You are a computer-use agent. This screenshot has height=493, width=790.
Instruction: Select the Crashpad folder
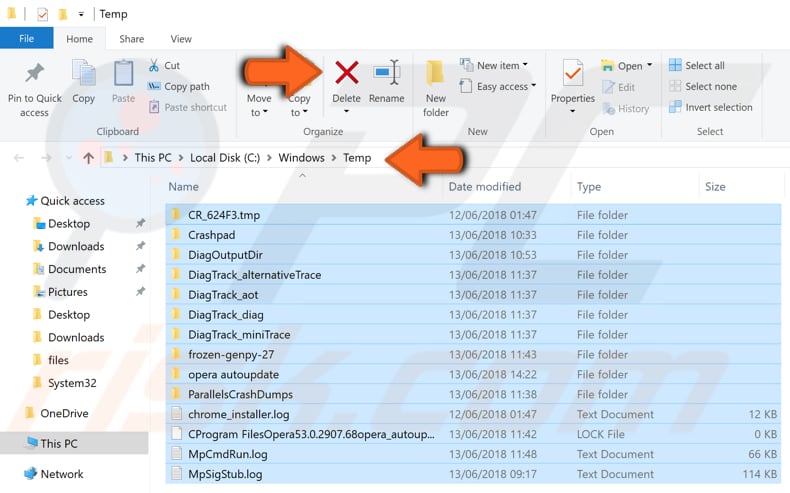pyautogui.click(x=473, y=235)
